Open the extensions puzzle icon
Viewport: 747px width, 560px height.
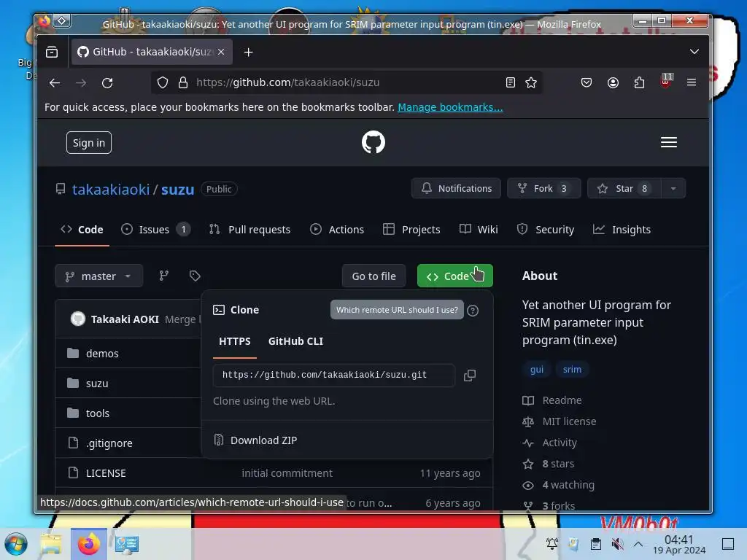coord(639,83)
